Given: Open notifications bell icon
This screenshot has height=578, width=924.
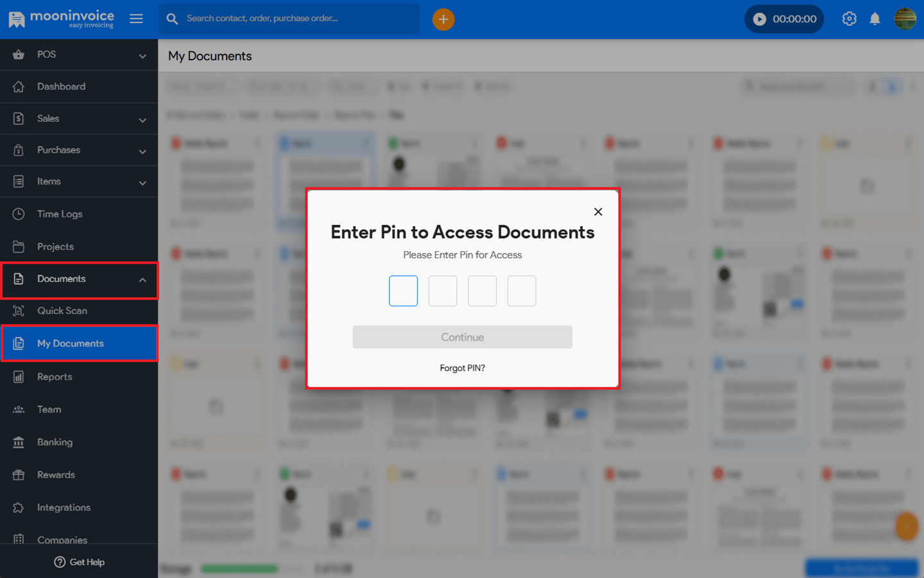Looking at the screenshot, I should [x=875, y=19].
